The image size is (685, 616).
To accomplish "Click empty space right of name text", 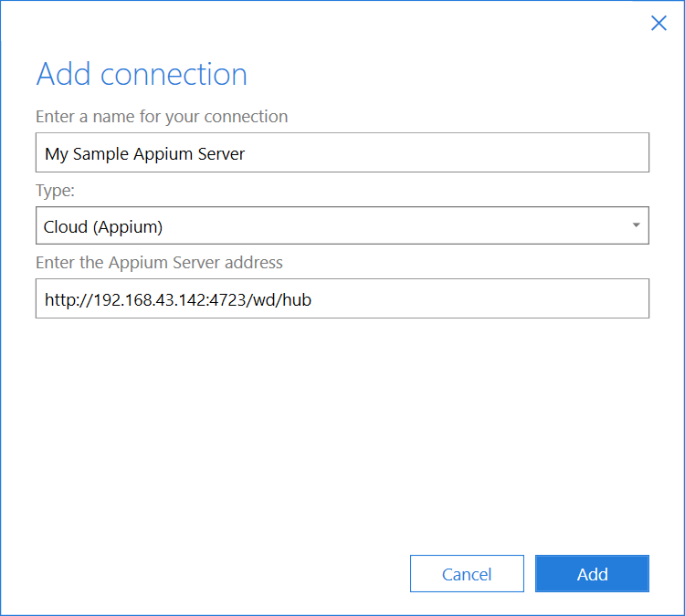I will pos(457,152).
